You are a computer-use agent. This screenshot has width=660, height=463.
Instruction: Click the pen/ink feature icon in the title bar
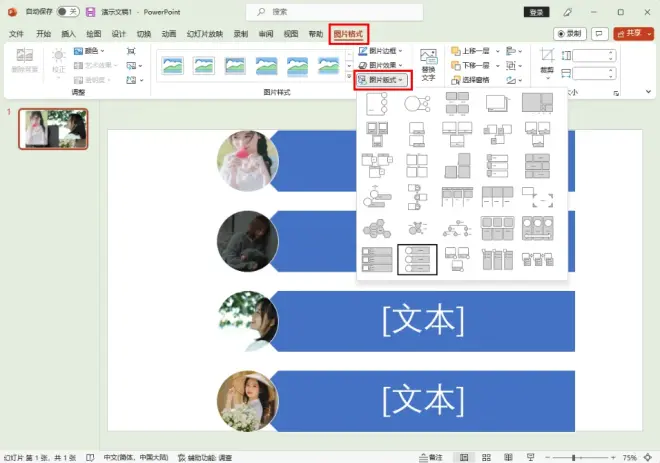tap(567, 12)
